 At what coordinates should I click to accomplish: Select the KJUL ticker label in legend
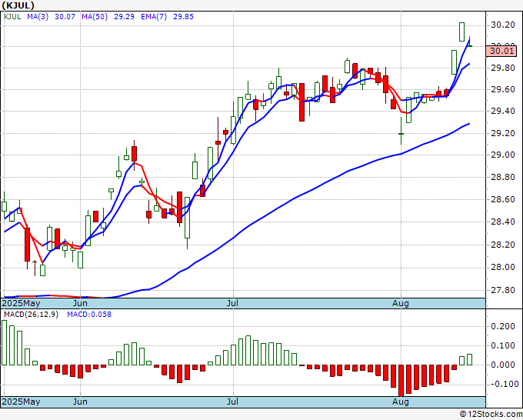12,17
